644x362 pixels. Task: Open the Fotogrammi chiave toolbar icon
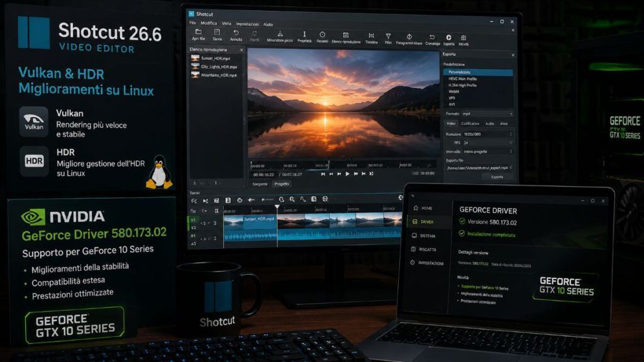[x=409, y=36]
